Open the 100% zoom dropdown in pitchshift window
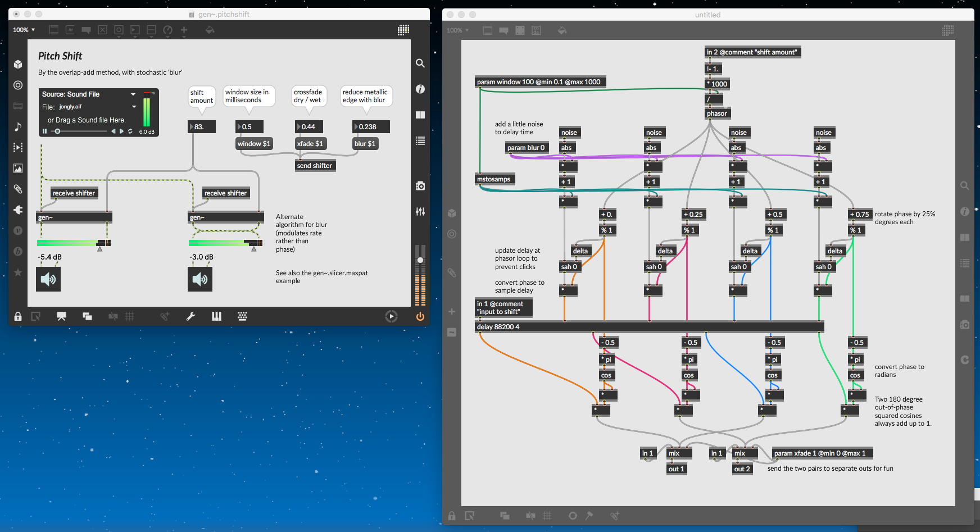This screenshot has height=532, width=980. pyautogui.click(x=24, y=30)
